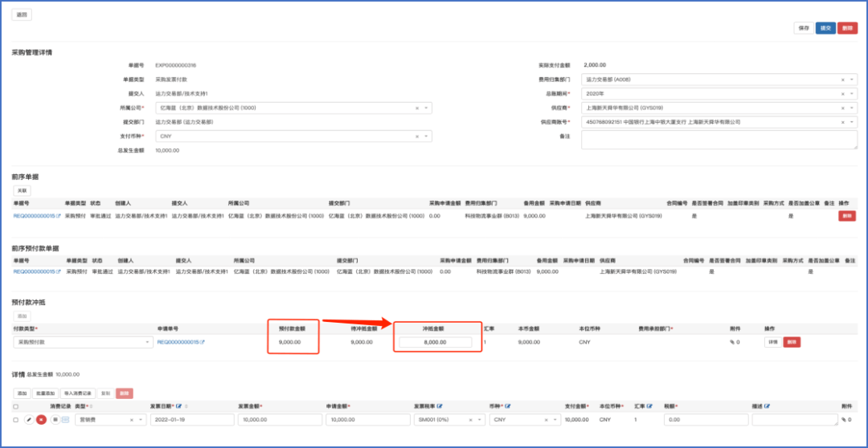868x448 pixels.
Task: Click the 导入消费记录 button
Action: pos(77,393)
